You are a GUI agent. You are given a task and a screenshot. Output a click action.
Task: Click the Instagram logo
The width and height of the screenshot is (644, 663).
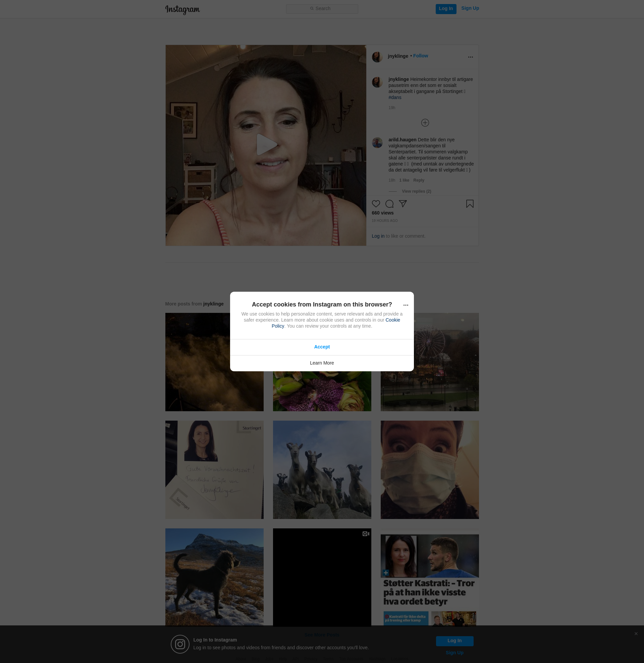[x=182, y=9]
